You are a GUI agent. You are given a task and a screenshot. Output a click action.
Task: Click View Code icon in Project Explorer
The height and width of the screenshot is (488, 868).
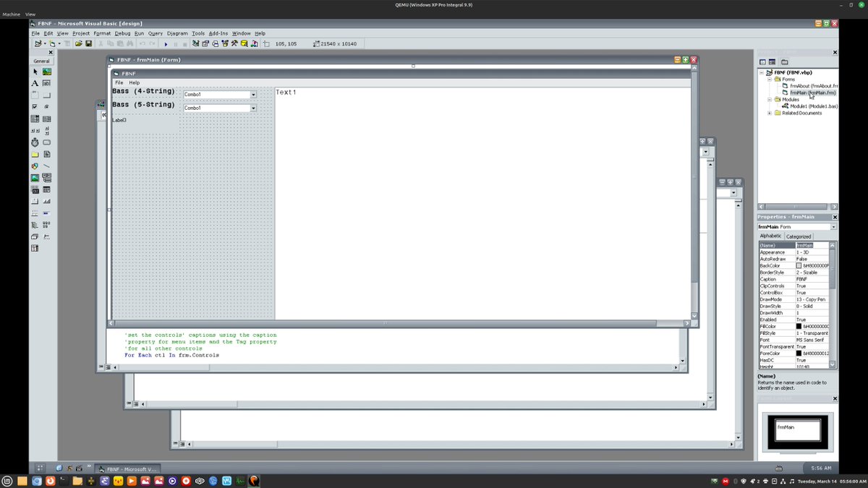pyautogui.click(x=762, y=62)
